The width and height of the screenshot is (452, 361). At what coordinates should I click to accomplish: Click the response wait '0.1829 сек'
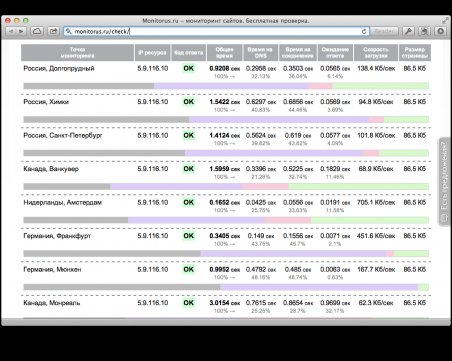point(335,169)
